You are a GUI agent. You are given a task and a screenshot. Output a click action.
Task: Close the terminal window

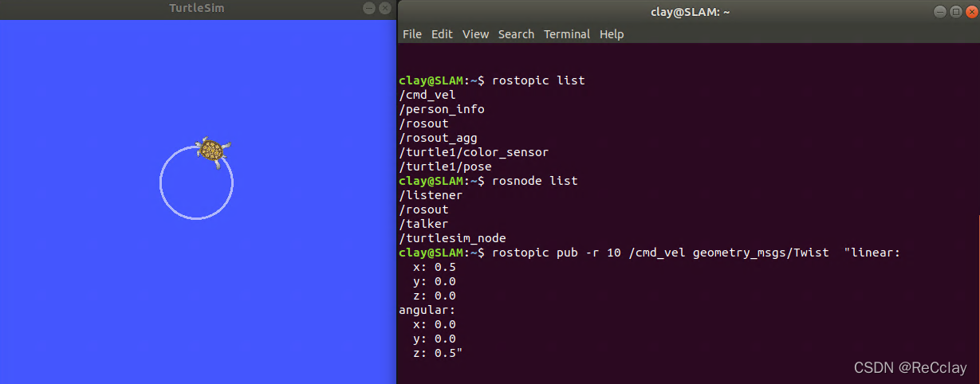(x=970, y=11)
